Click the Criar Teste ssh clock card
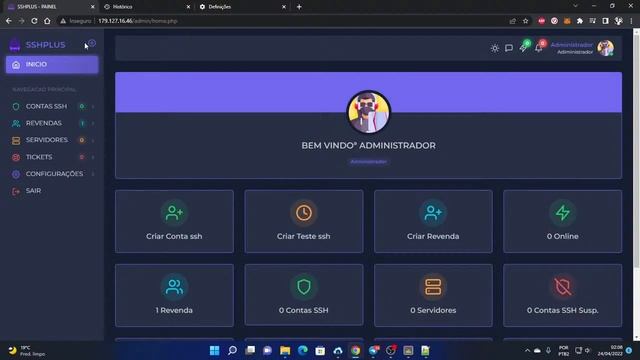The height and width of the screenshot is (360, 640). point(304,221)
